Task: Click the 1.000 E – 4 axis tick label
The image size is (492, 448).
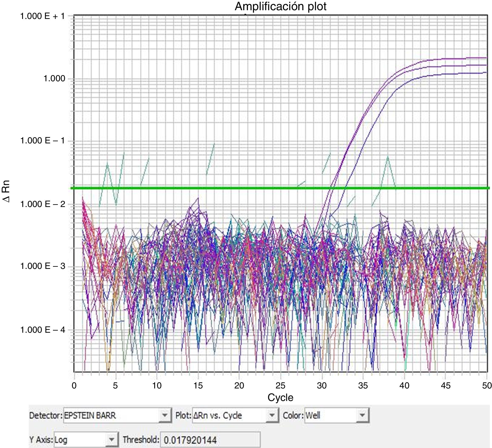Action: click(43, 330)
